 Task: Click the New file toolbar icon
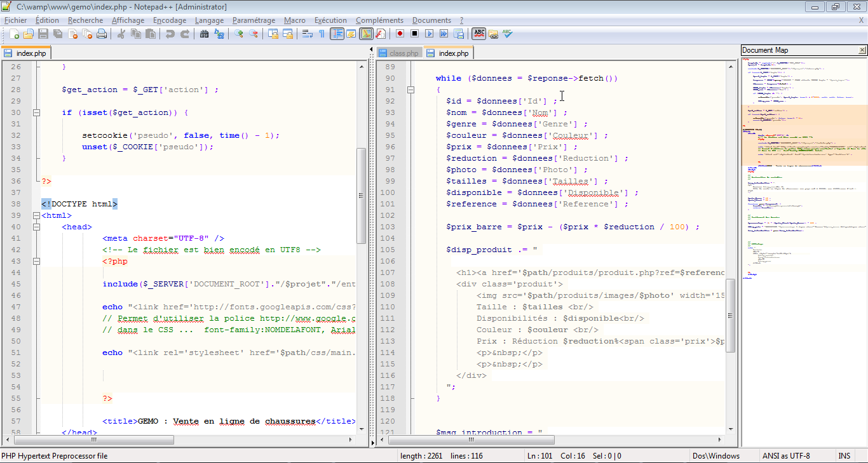coord(14,34)
